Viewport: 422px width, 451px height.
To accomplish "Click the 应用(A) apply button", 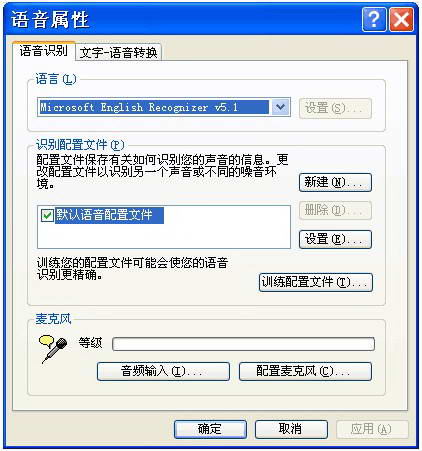I will [372, 429].
